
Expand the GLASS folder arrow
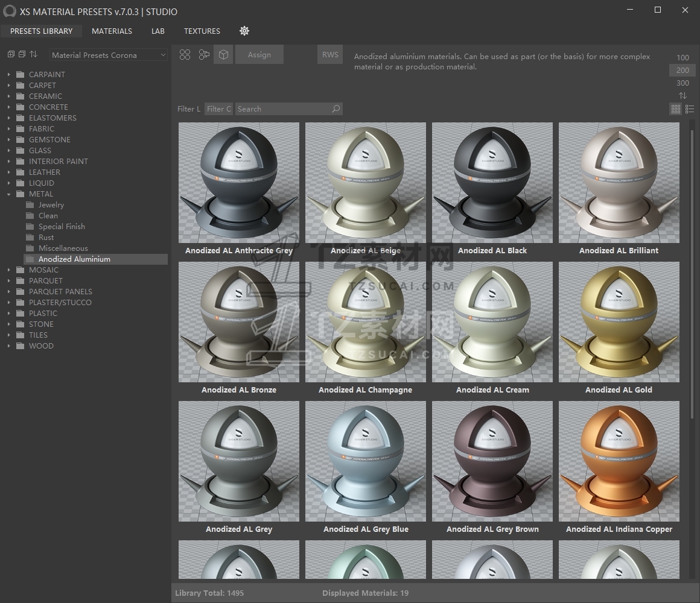pyautogui.click(x=9, y=151)
